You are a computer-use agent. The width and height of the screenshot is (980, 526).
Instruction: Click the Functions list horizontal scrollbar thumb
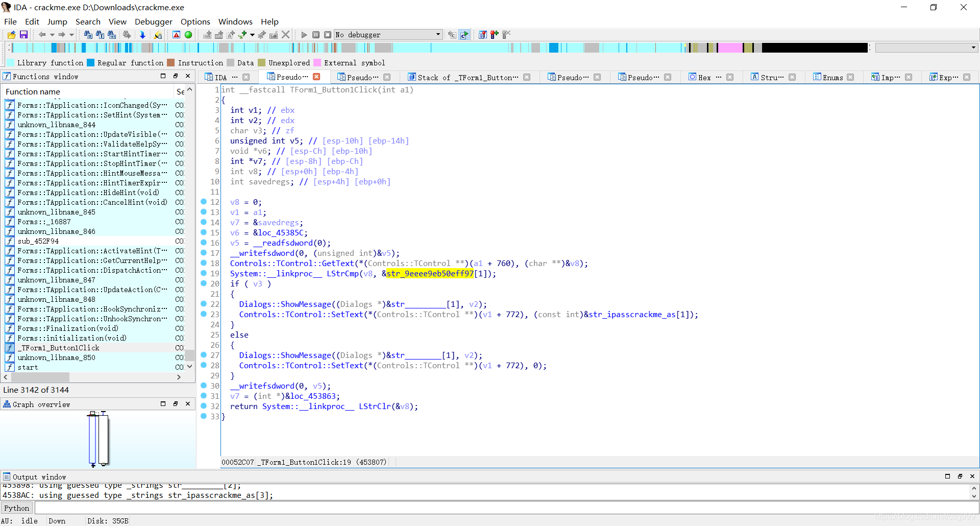[x=40, y=377]
